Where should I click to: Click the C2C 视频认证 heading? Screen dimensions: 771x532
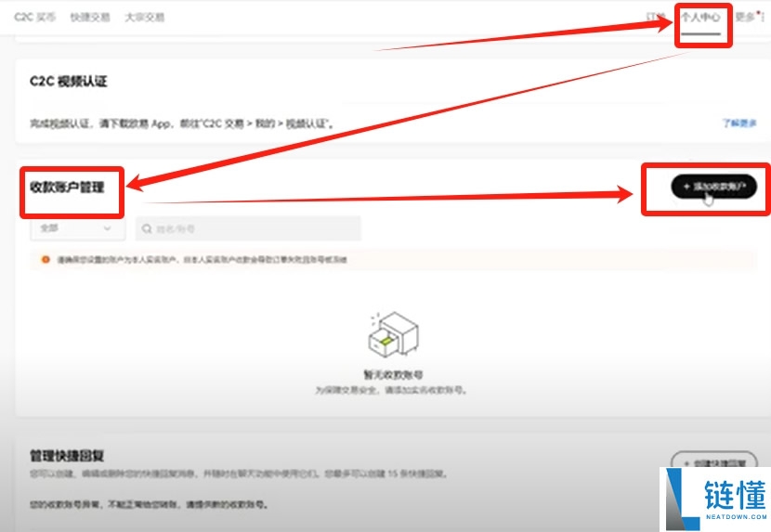click(x=69, y=81)
